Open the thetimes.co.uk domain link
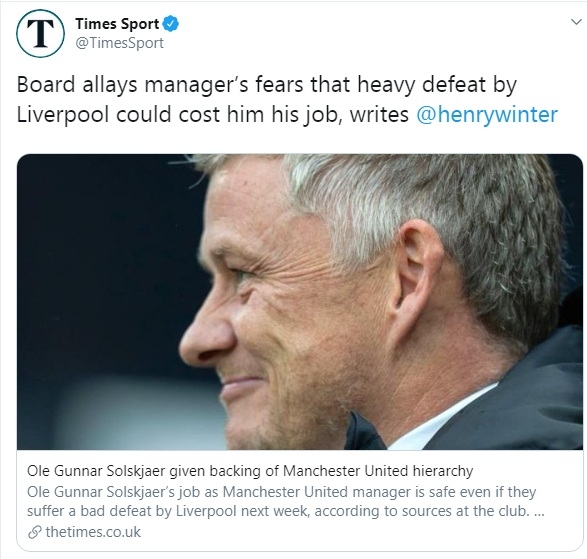Viewport: 587px width, 559px height. tap(93, 532)
